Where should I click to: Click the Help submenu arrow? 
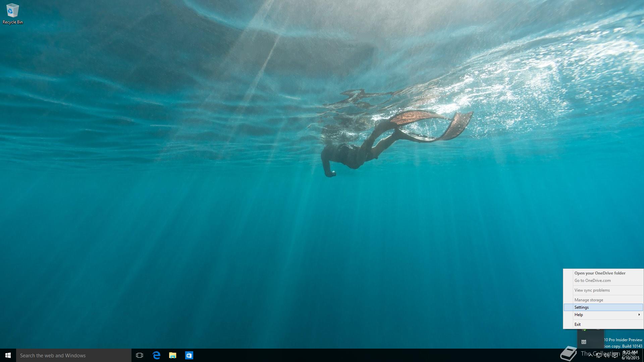(639, 315)
